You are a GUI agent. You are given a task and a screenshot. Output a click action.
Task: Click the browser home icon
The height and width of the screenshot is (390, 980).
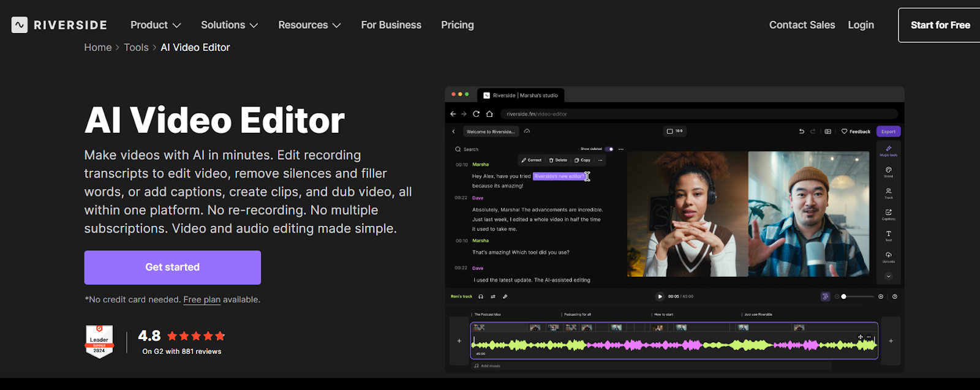click(x=489, y=114)
